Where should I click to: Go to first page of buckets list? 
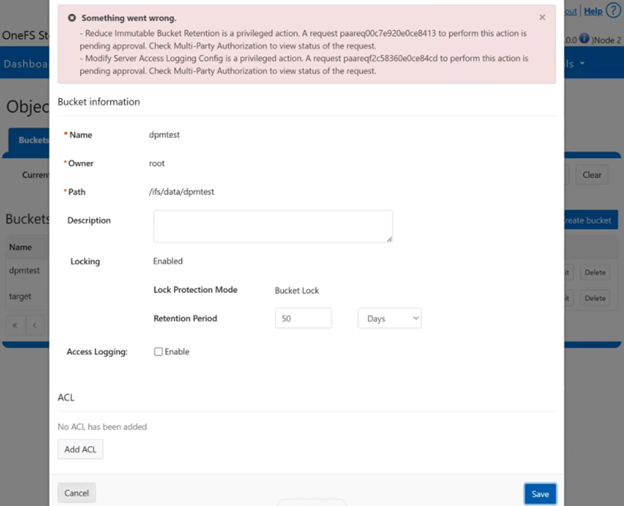[x=15, y=325]
